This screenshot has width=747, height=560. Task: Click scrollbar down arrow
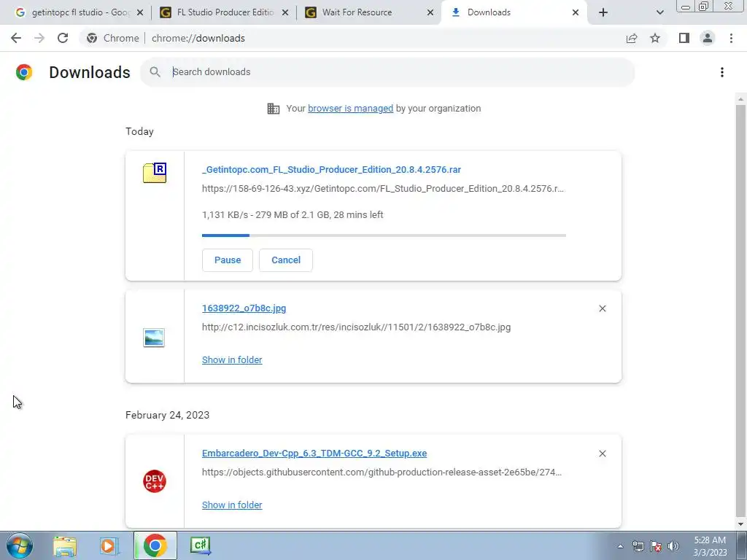click(740, 524)
